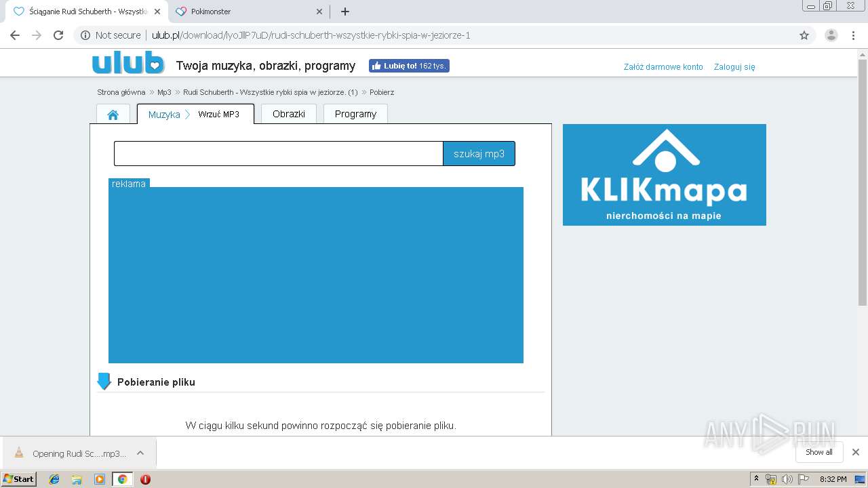Screen dimensions: 868x488
Task: Click the ulub logo
Action: click(128, 63)
